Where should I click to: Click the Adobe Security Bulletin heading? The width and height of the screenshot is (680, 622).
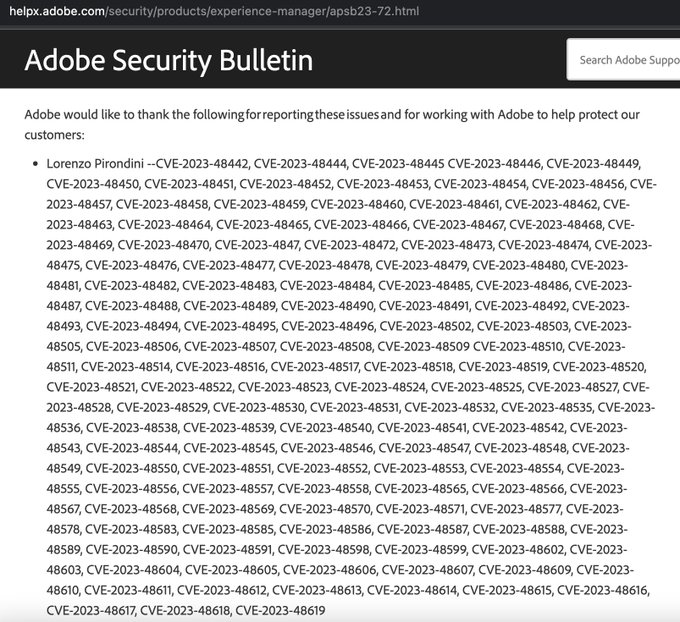click(x=169, y=60)
